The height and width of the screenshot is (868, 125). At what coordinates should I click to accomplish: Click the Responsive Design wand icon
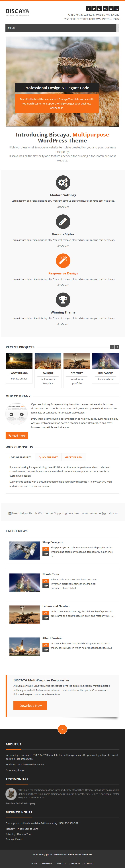(x=63, y=261)
